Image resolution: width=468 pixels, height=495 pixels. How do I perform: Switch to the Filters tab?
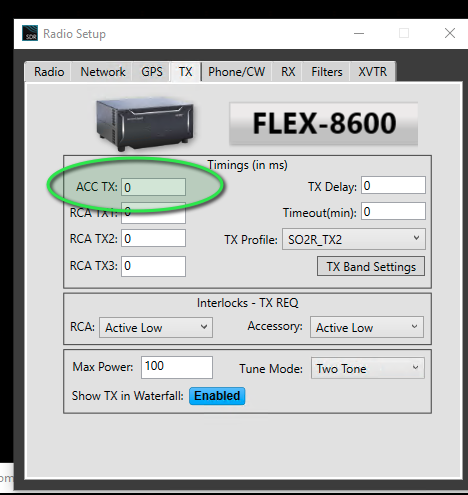(x=327, y=72)
